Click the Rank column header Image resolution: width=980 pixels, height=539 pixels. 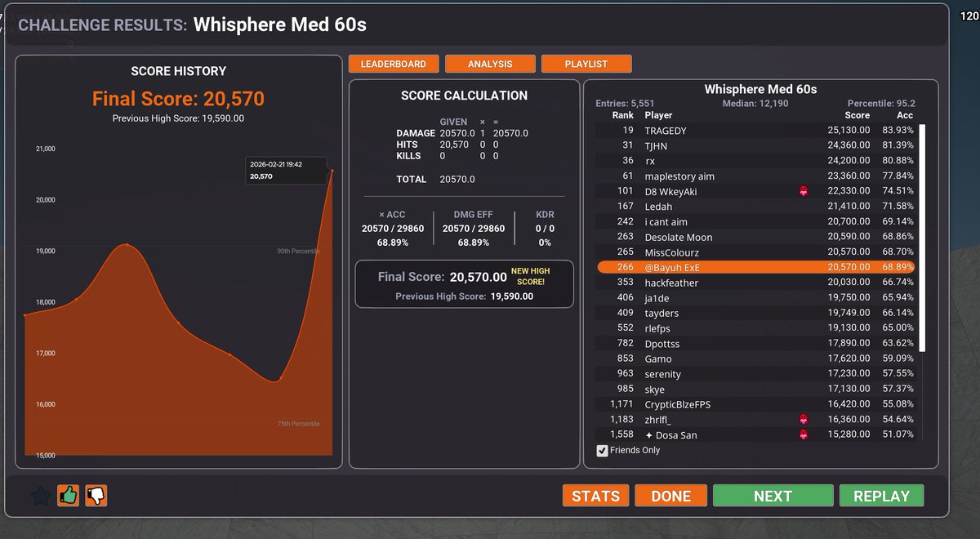coord(623,115)
